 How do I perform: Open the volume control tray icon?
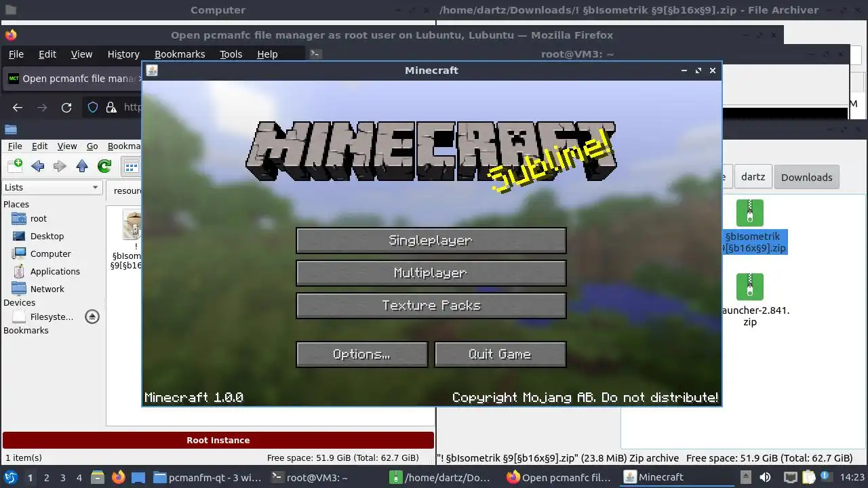(x=766, y=477)
